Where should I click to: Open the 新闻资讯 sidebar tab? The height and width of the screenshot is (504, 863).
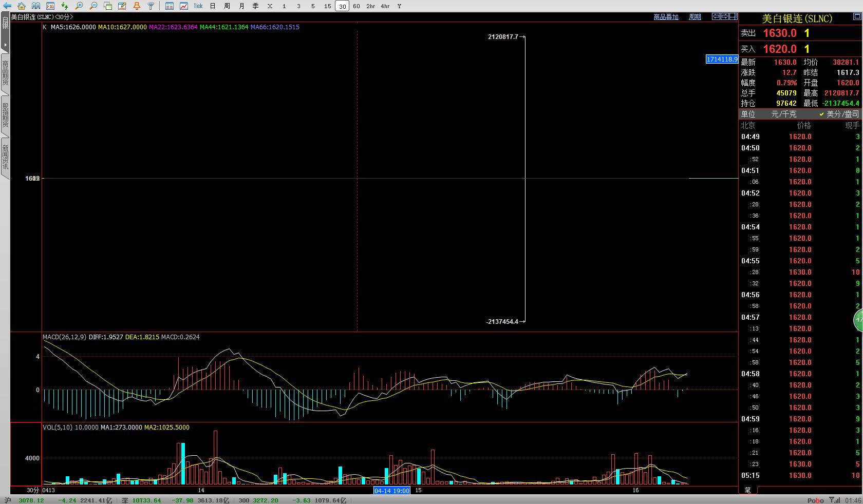(x=5, y=157)
